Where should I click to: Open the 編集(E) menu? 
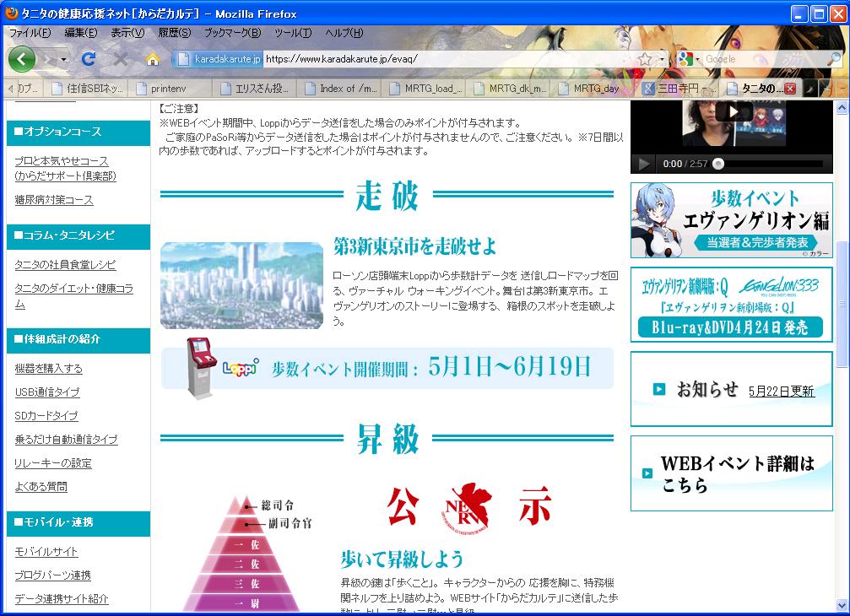click(x=81, y=33)
